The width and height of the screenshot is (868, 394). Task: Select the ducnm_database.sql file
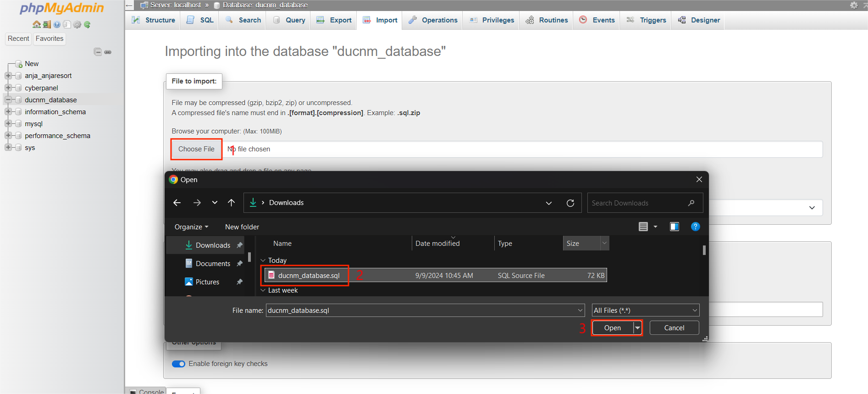pyautogui.click(x=309, y=276)
